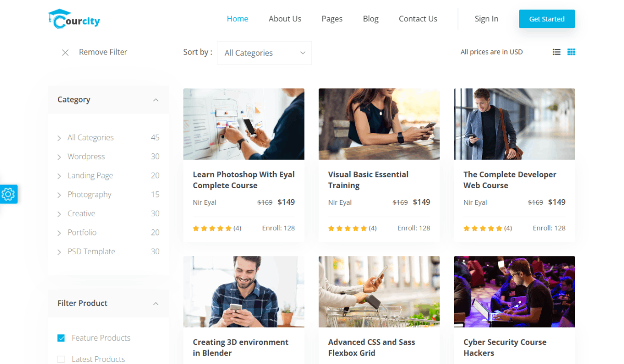Click star rating on Complete Developer course
This screenshot has height=364, width=624.
(483, 228)
